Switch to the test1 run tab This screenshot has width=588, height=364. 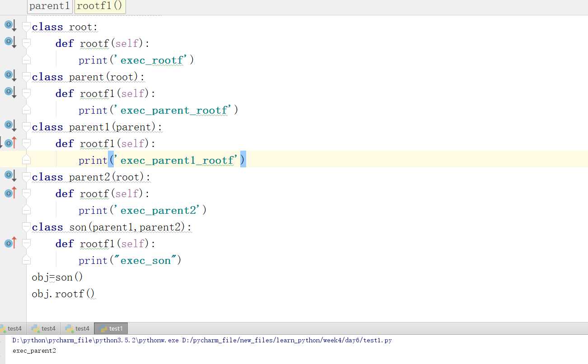pos(111,328)
